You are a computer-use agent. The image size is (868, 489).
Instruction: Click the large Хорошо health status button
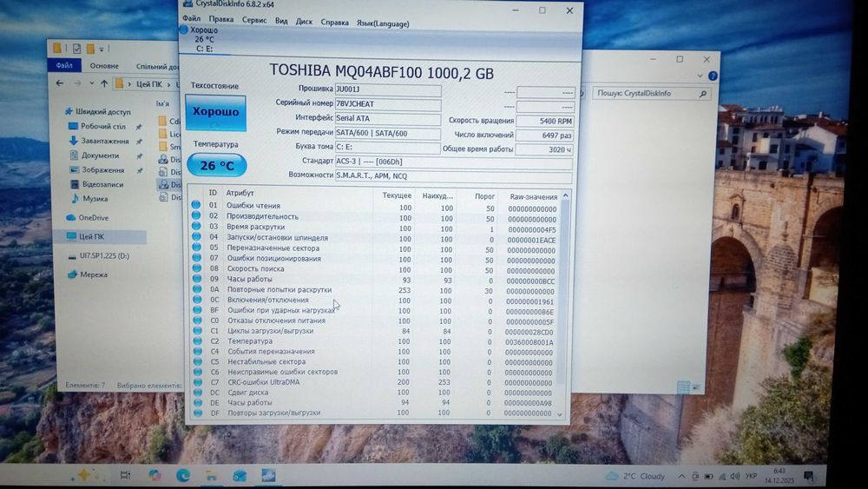pos(215,112)
